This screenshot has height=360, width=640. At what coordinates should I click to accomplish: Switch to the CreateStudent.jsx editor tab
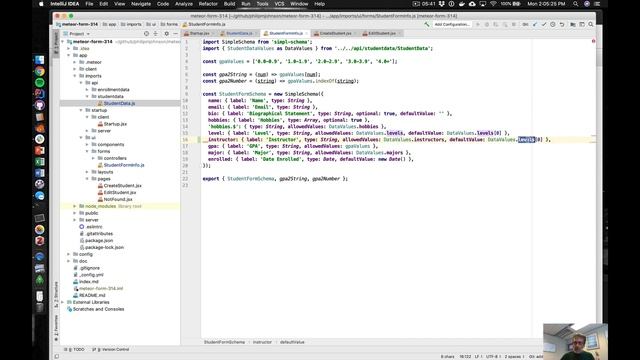coord(335,33)
